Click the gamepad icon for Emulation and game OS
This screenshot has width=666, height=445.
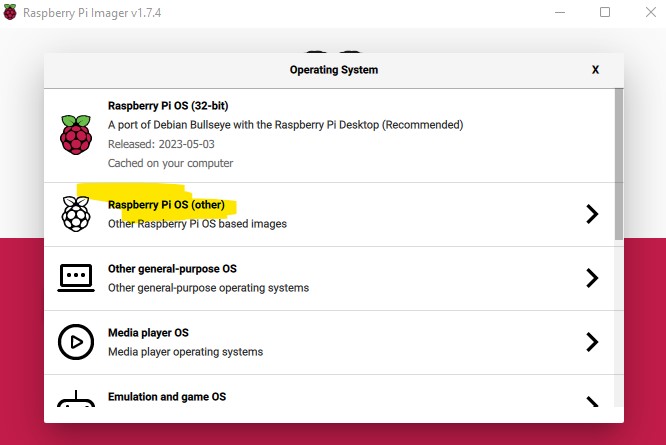(76, 399)
